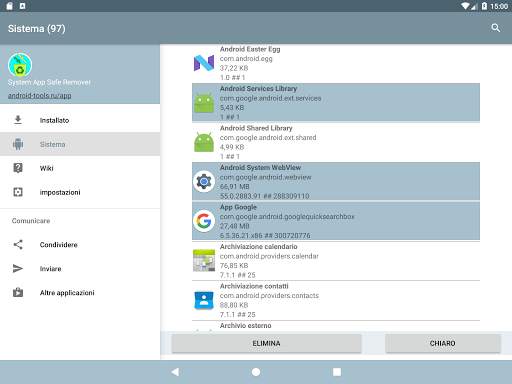Click the com.android.providers.contacts package text
The image size is (512, 384).
click(x=269, y=295)
